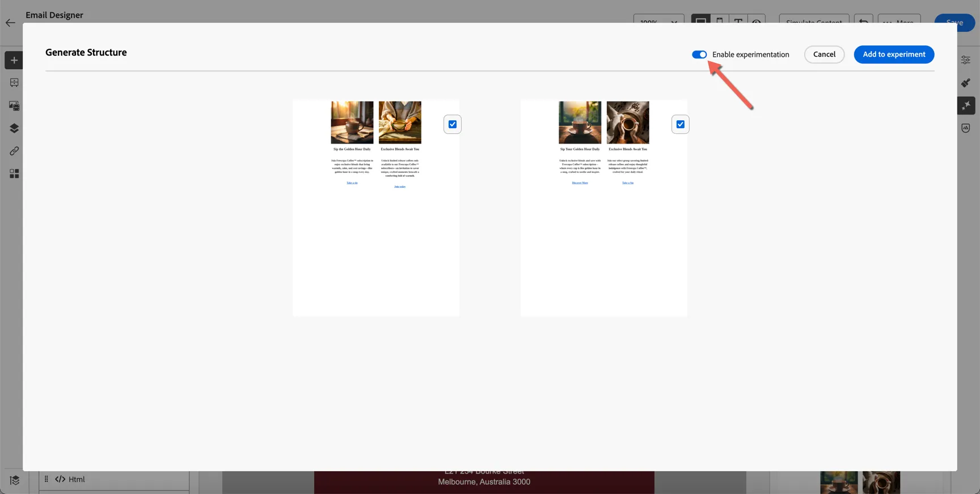This screenshot has width=980, height=494.
Task: Open the content structure drawer icon
Action: click(14, 83)
